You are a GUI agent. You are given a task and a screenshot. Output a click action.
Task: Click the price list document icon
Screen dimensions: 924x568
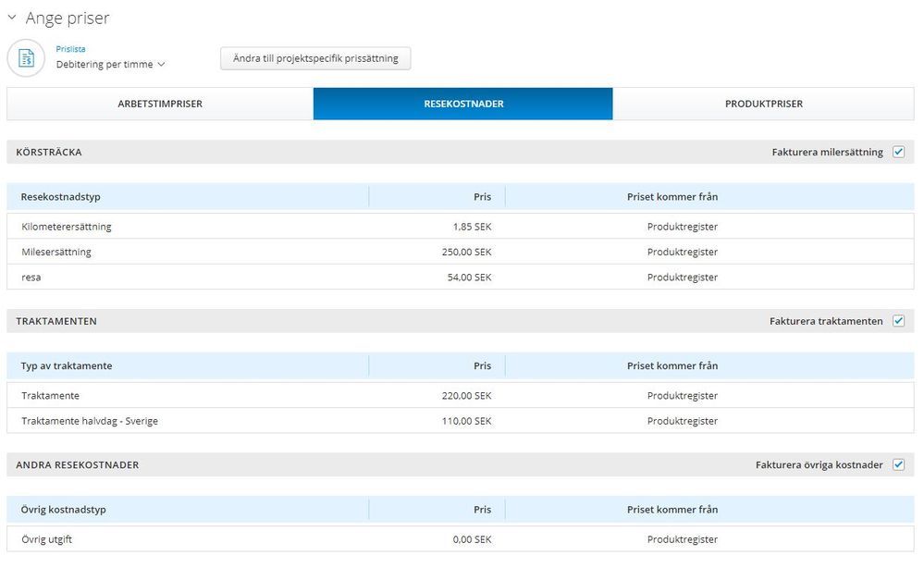[x=26, y=57]
